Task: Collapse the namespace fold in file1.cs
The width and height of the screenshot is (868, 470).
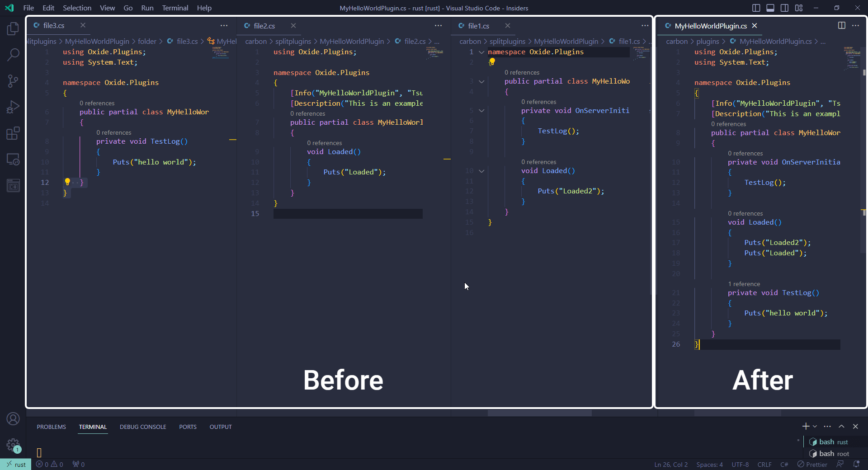Action: tap(481, 52)
